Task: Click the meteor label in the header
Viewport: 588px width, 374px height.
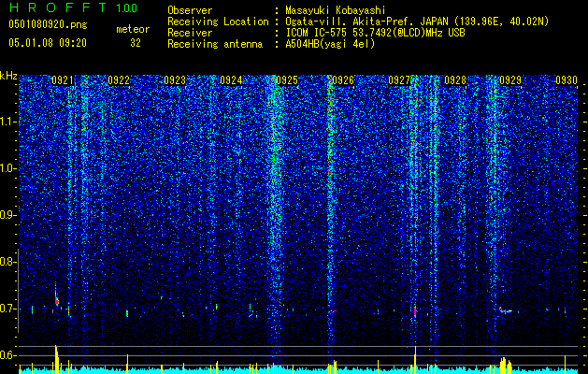Action: pos(133,29)
